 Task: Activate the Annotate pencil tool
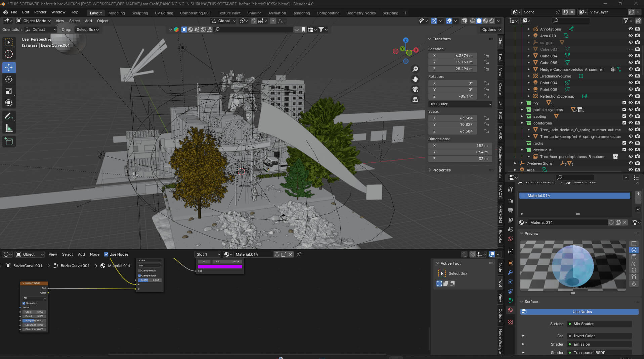[9, 116]
